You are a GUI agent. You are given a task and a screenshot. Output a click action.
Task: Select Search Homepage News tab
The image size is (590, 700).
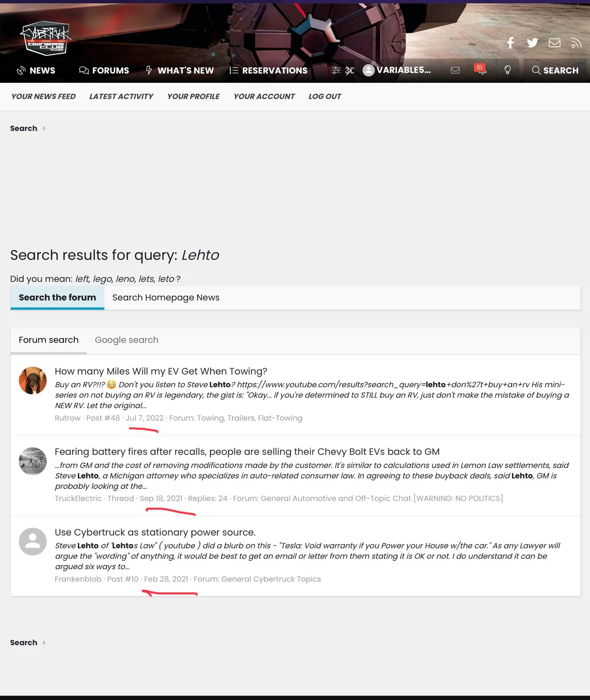pos(166,297)
